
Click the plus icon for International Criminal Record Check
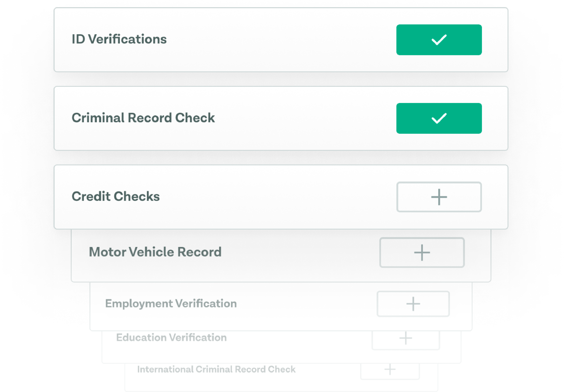(x=390, y=370)
